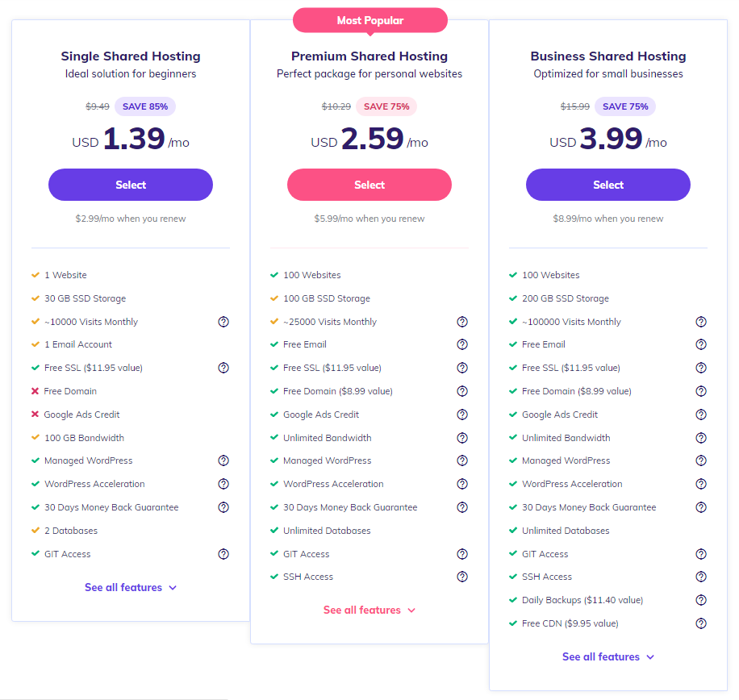Open help icon for ~25000 Visits Monthly
Viewport: 739px width, 700px height.
(462, 322)
